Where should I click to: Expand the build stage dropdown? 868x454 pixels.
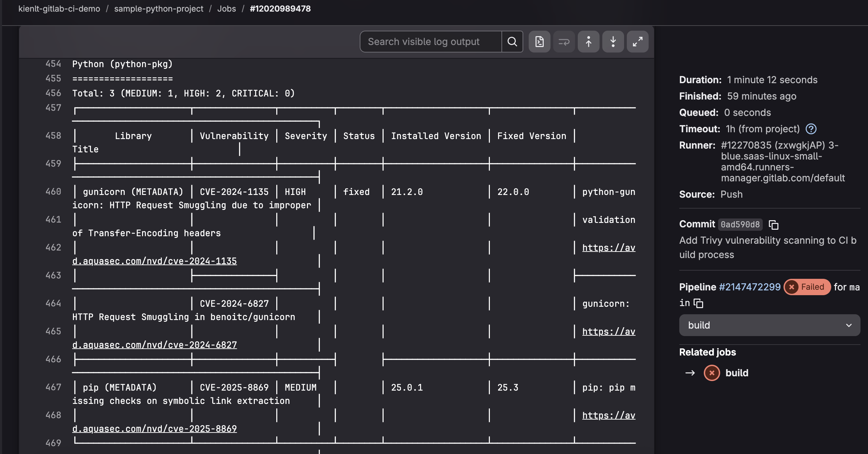pyautogui.click(x=769, y=325)
